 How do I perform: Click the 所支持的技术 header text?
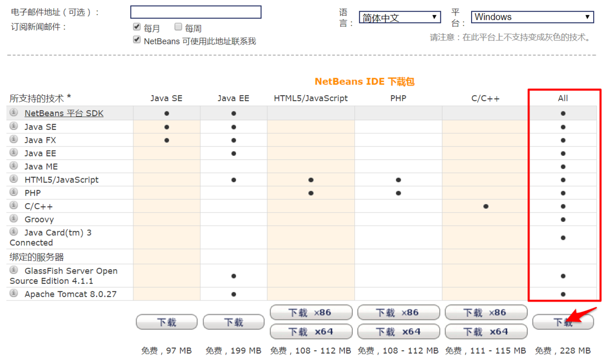coord(41,98)
